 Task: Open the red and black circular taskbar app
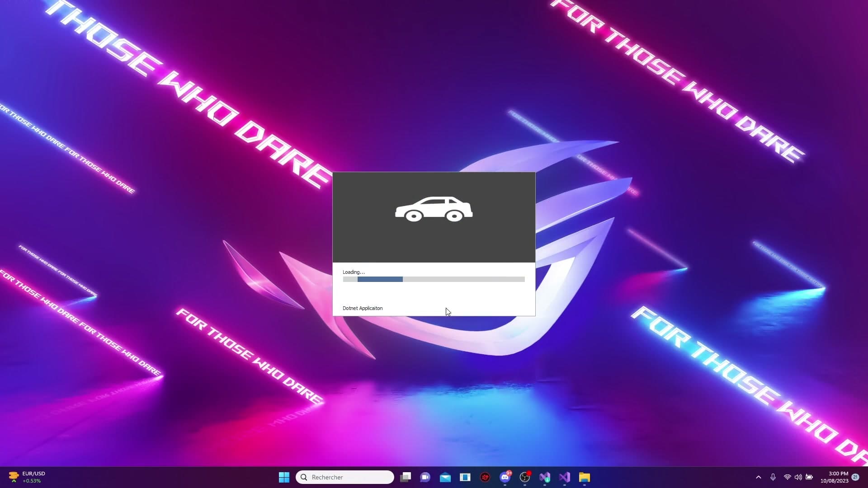(485, 477)
